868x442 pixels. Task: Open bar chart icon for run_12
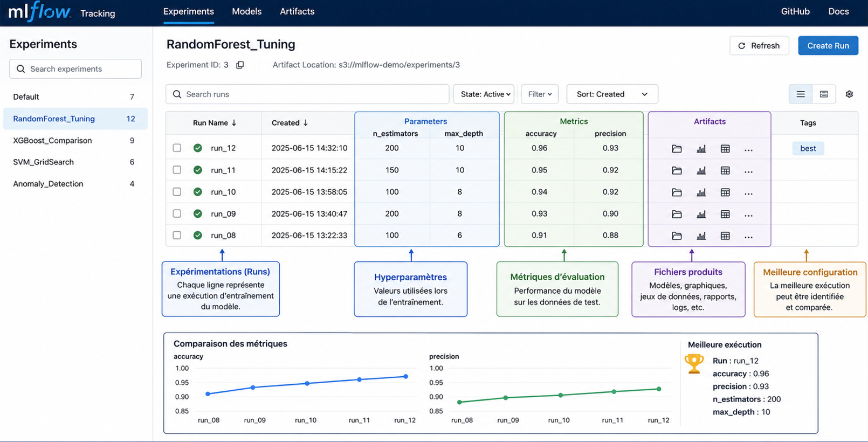pyautogui.click(x=701, y=149)
